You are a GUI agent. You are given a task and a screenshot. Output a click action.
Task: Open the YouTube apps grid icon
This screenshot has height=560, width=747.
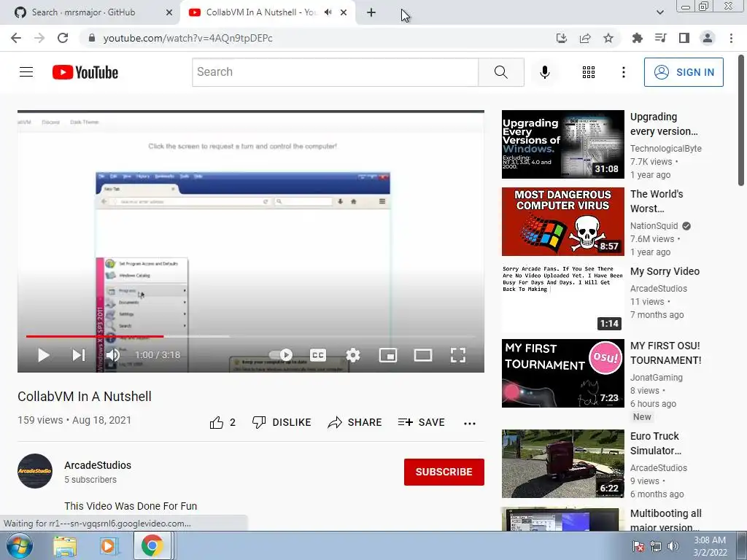589,72
